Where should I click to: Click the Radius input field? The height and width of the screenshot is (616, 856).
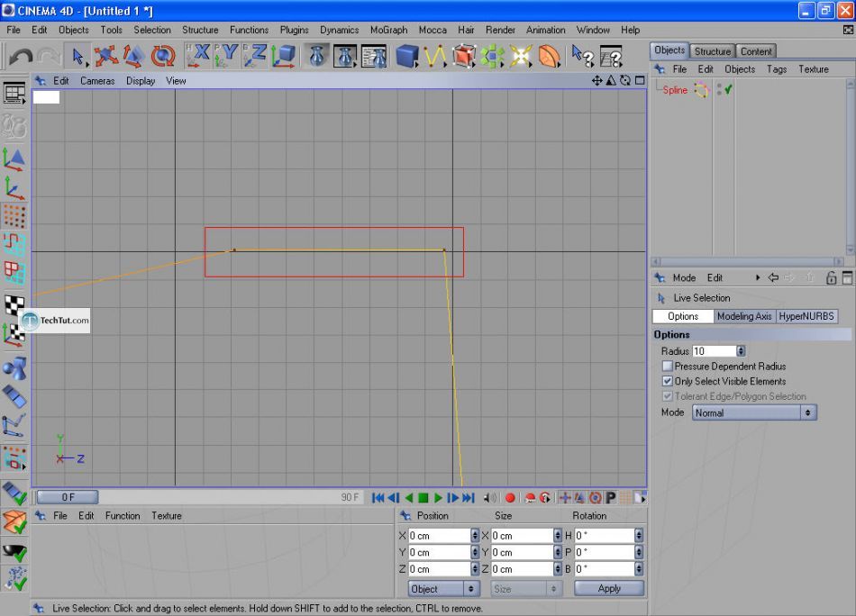pos(714,351)
